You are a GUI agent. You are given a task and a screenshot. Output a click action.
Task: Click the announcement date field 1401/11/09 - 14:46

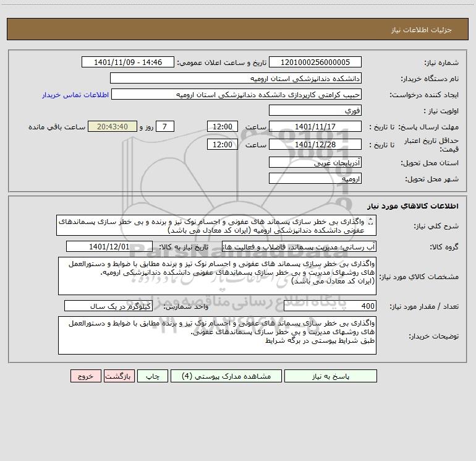[128, 62]
